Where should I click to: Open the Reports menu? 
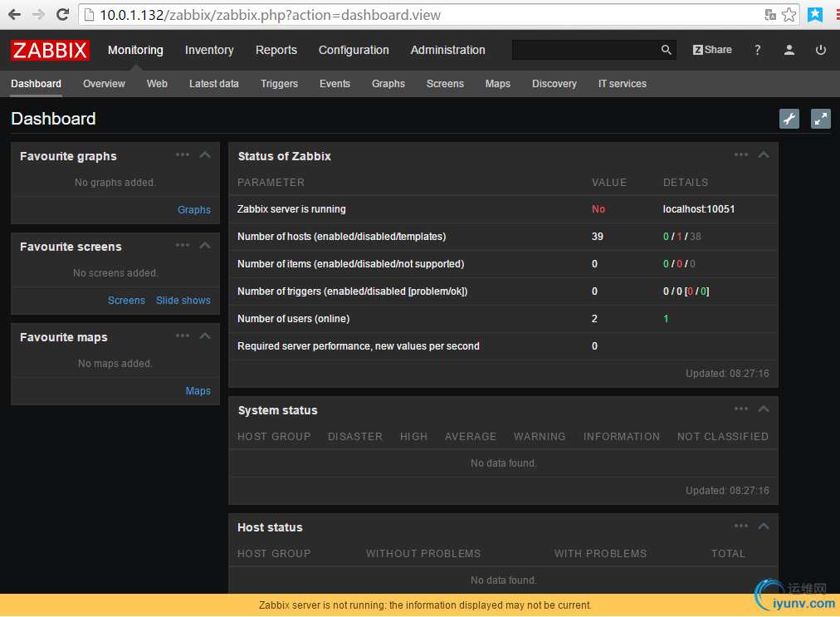tap(276, 50)
